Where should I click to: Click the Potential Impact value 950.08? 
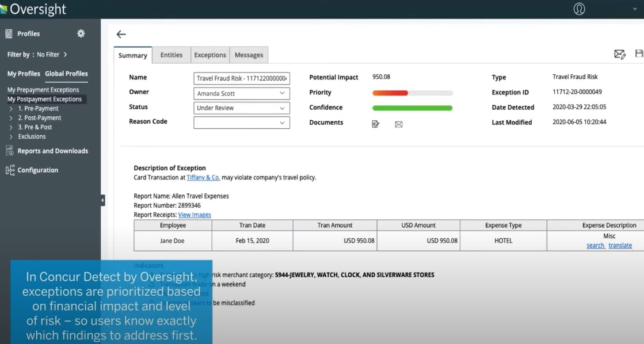(381, 77)
